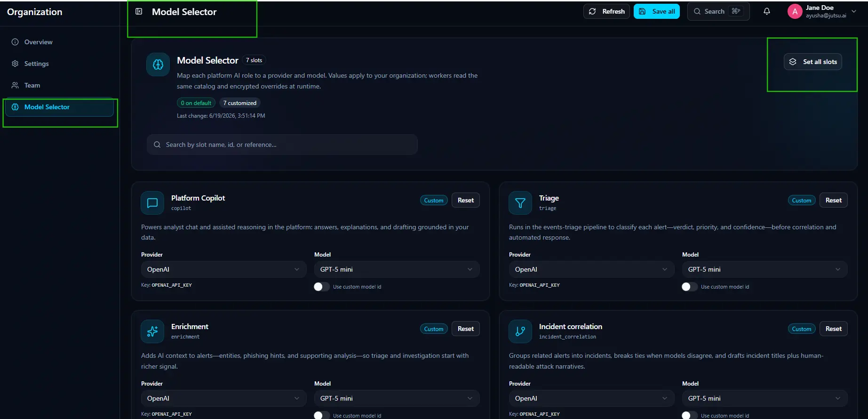
Task: Click the Refresh button
Action: (x=606, y=11)
